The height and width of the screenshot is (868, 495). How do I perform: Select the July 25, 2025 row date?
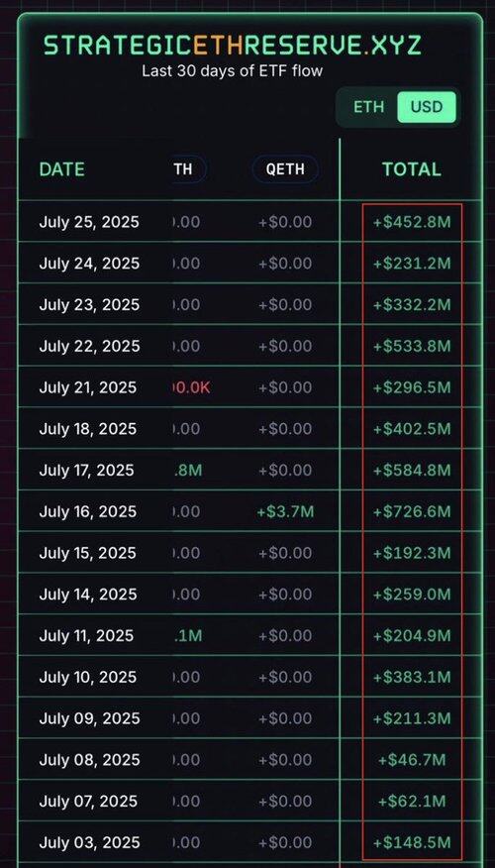tap(89, 222)
